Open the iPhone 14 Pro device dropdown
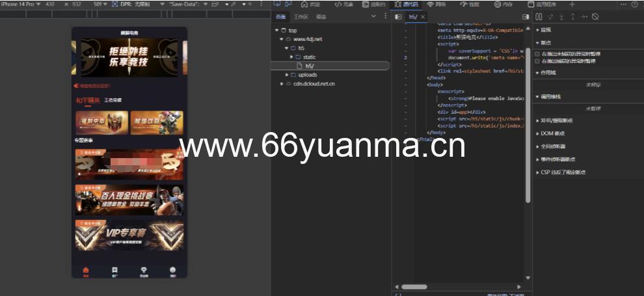Screen dimensions: 644x296 coord(21,4)
